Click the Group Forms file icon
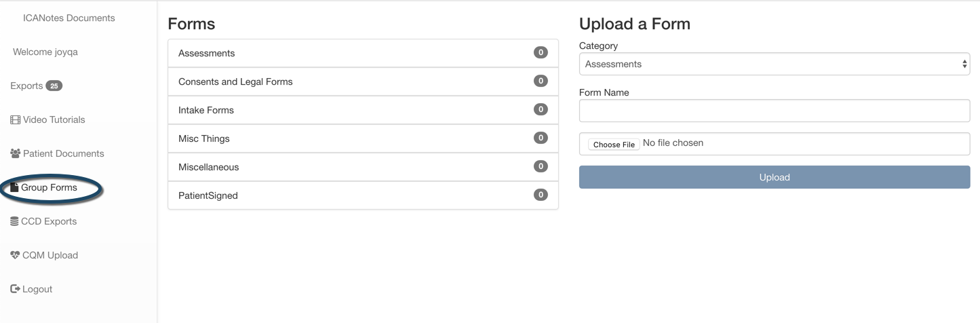This screenshot has height=323, width=980. click(x=15, y=188)
